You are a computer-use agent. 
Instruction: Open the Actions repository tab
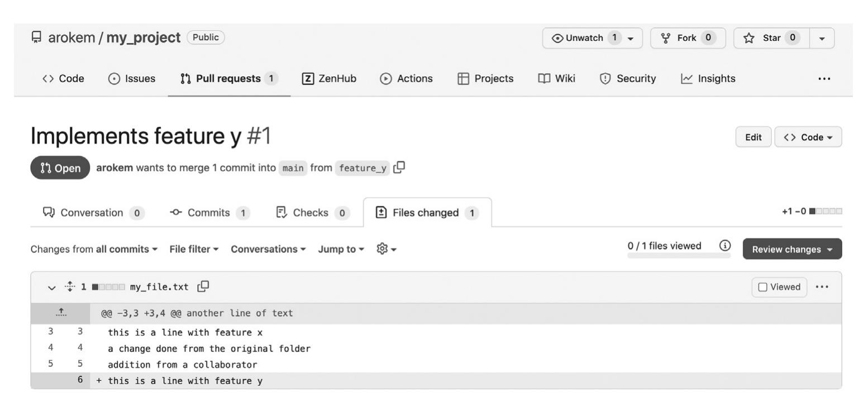click(406, 79)
